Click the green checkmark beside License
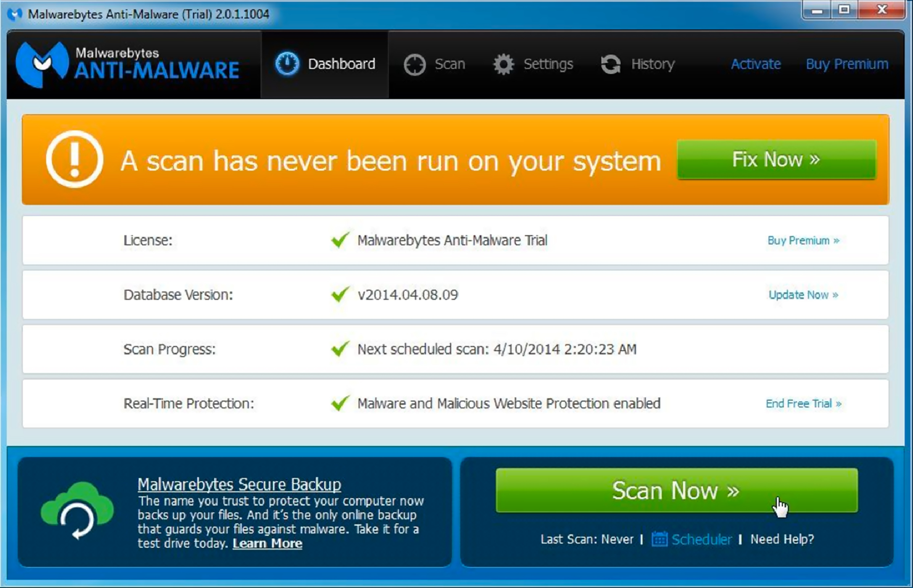This screenshot has height=588, width=913. point(340,240)
